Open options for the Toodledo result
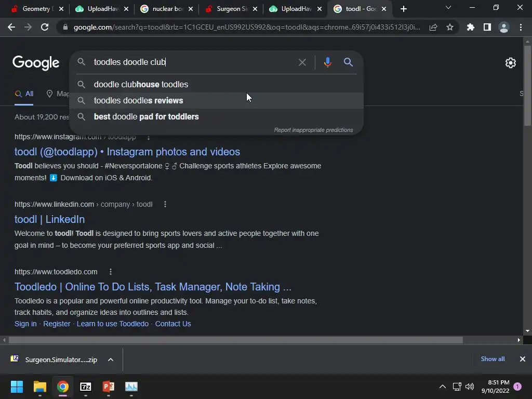Image resolution: width=532 pixels, height=399 pixels. coord(111,272)
